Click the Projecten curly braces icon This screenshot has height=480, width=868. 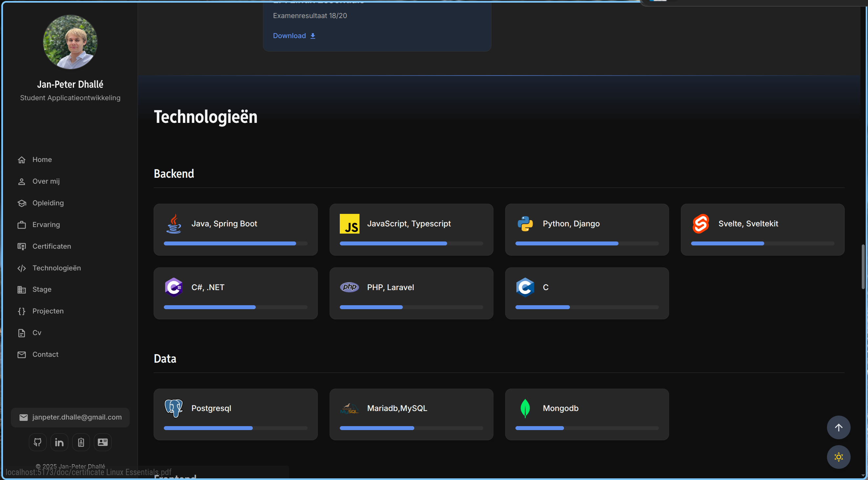point(22,311)
